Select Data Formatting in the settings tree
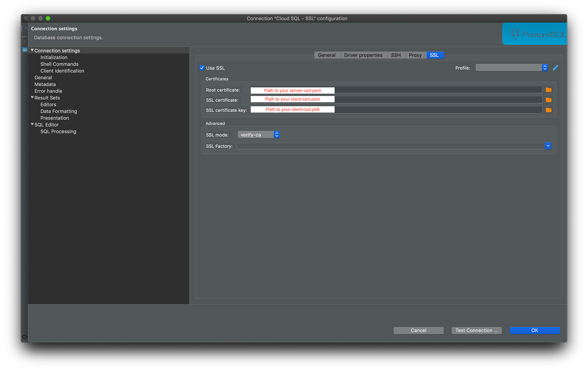588x370 pixels. point(59,111)
